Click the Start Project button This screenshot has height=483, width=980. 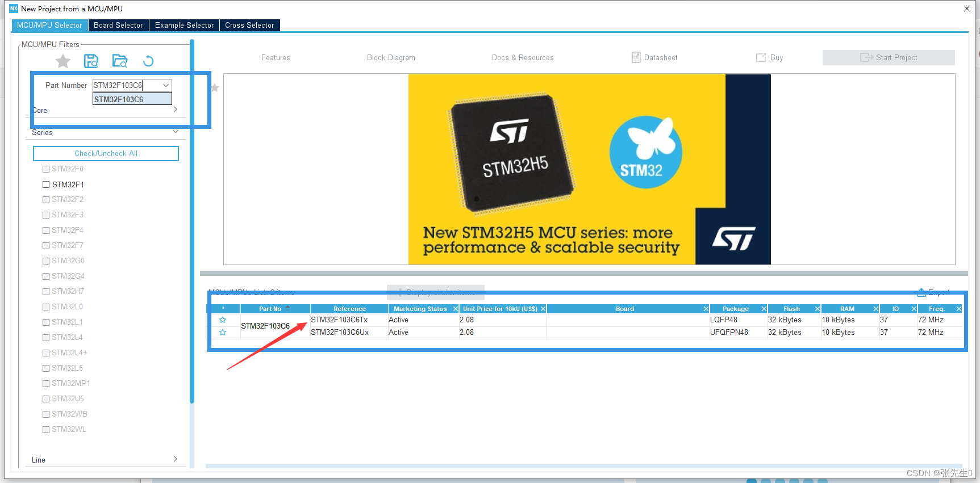[x=889, y=57]
